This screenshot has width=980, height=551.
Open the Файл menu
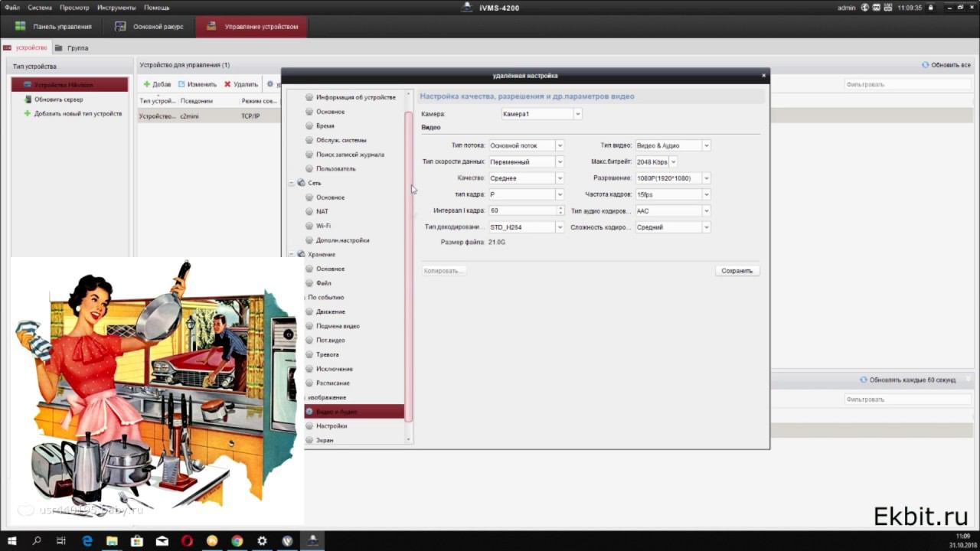tap(12, 7)
